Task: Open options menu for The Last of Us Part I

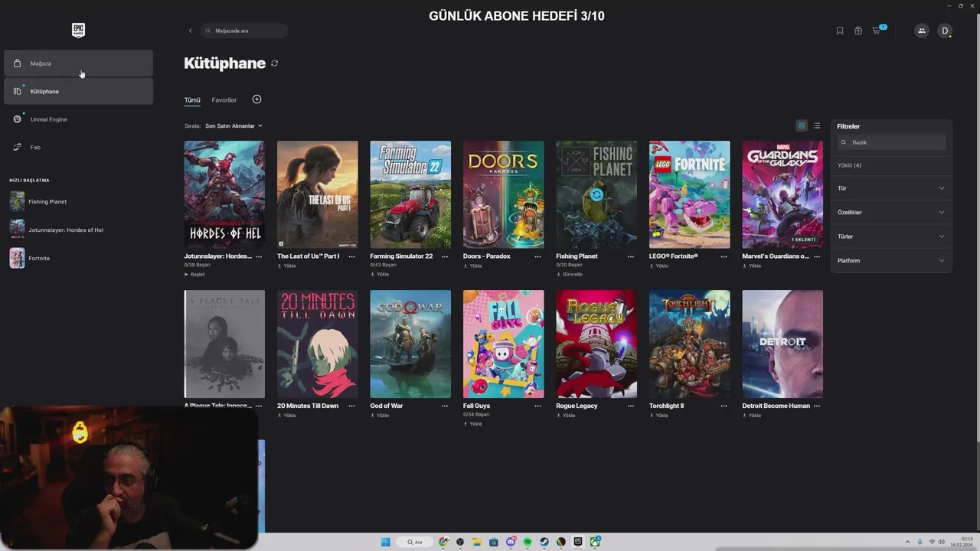Action: pos(352,256)
